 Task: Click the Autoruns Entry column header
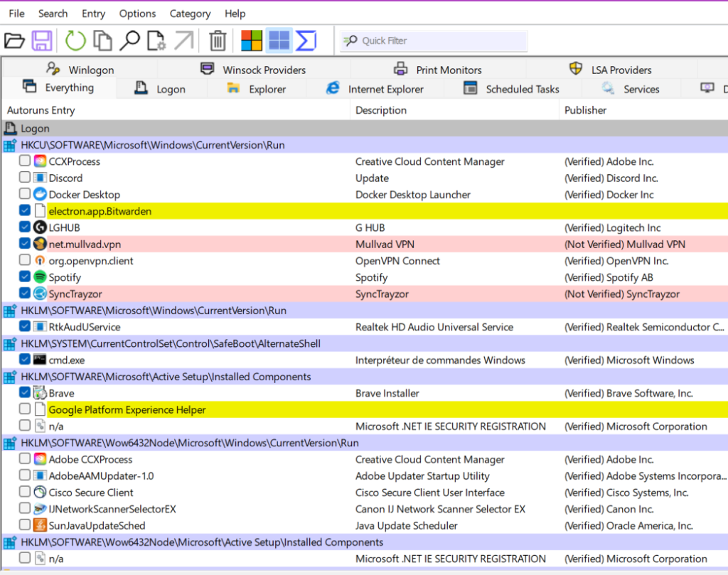[x=176, y=110]
